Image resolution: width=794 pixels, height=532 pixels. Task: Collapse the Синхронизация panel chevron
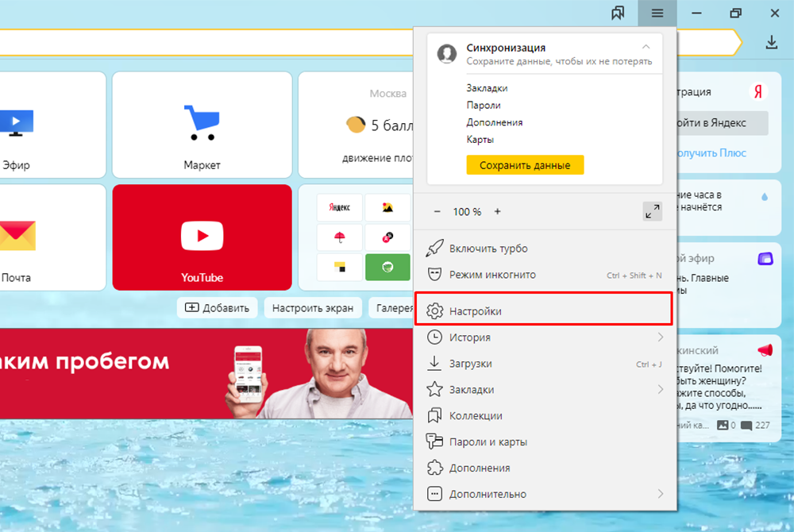point(646,48)
